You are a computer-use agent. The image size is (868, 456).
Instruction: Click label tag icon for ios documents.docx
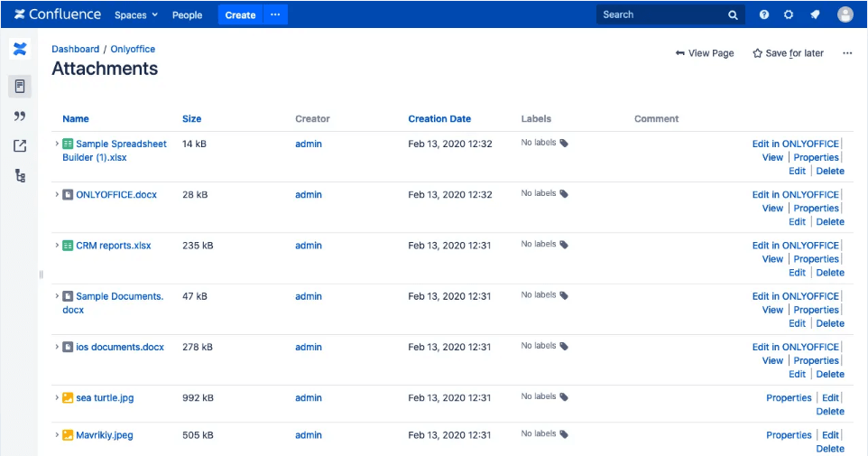point(564,347)
